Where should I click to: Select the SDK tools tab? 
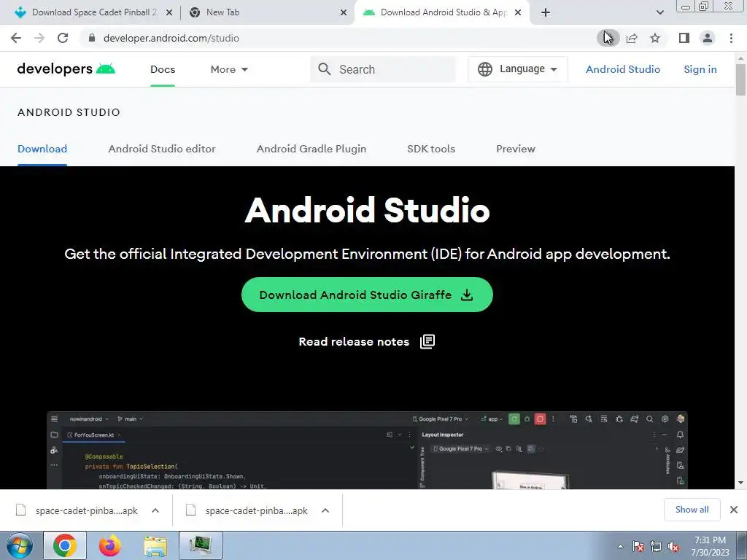tap(430, 149)
